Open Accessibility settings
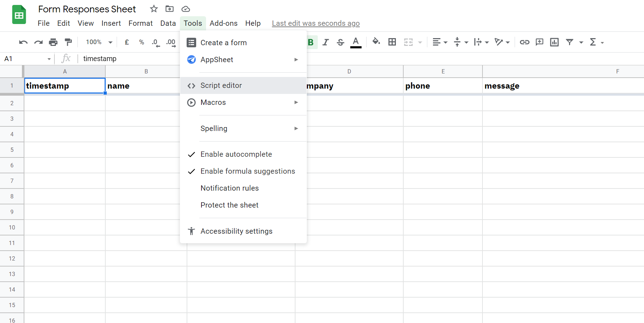Screen dimensions: 644x323 236,231
